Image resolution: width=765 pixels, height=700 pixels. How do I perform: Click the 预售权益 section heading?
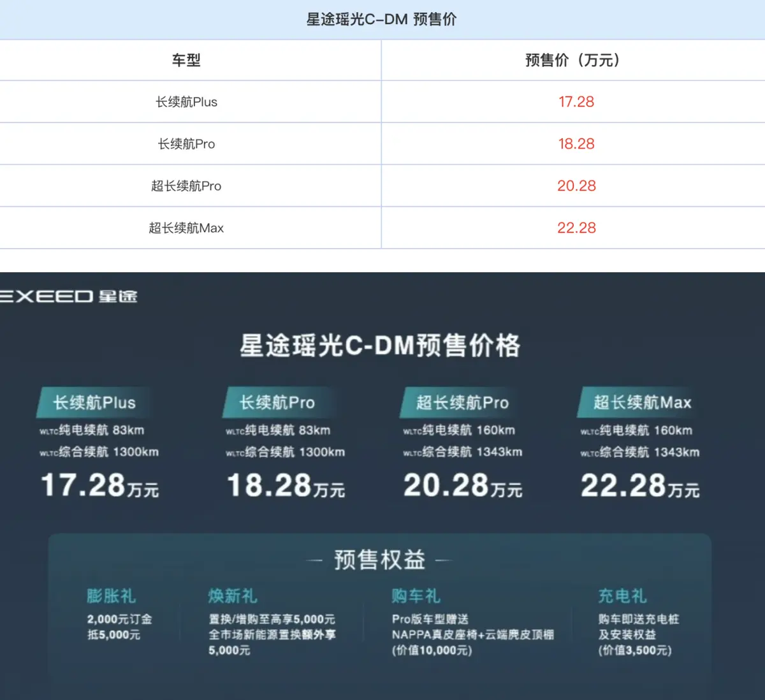[380, 560]
